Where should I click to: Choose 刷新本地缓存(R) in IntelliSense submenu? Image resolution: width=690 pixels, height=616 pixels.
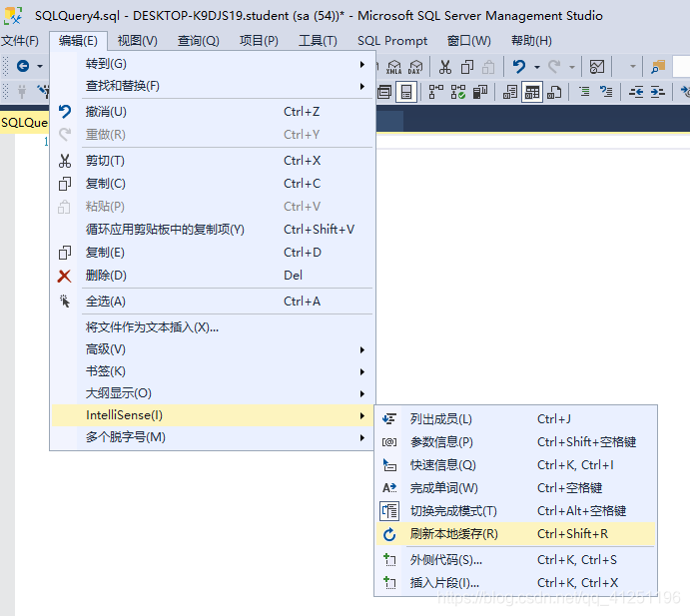pyautogui.click(x=515, y=534)
